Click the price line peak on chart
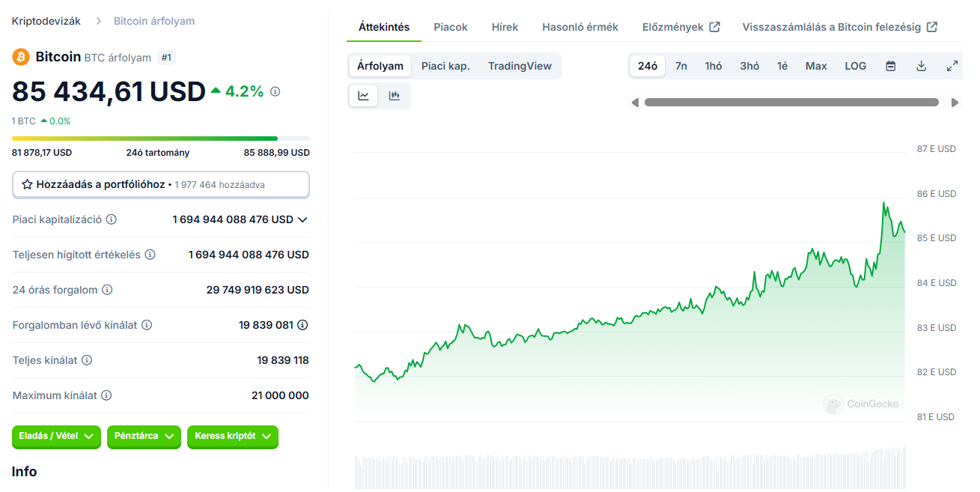Screen dimensions: 980x492 [884, 203]
